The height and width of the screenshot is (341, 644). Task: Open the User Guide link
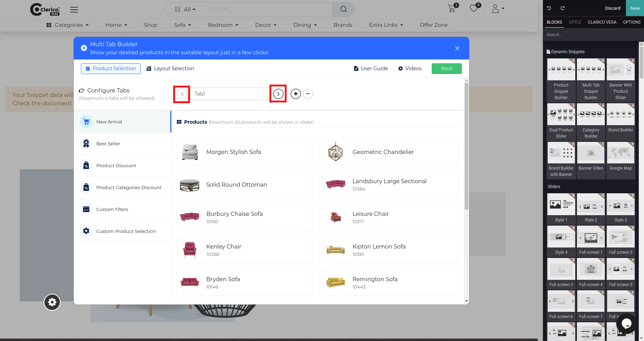[371, 68]
